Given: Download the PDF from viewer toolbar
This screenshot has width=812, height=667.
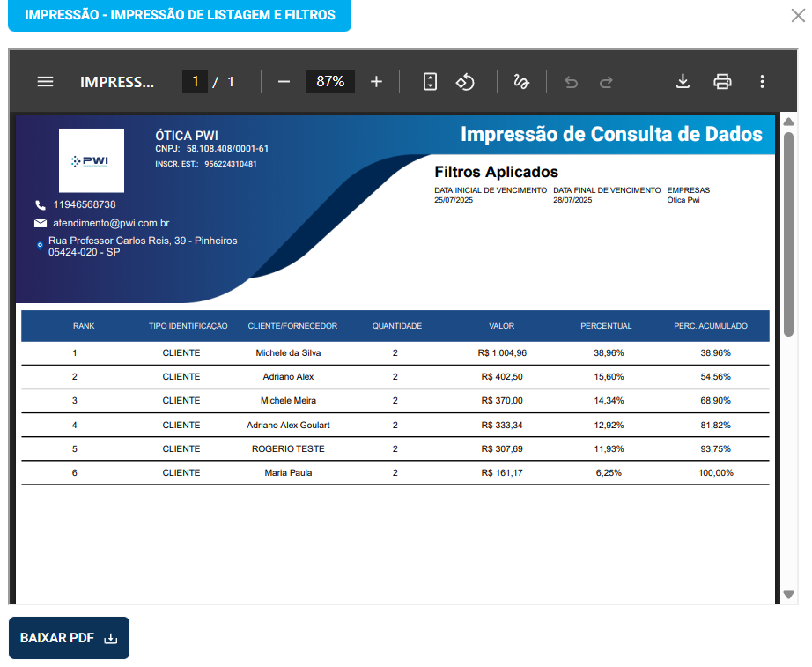Looking at the screenshot, I should (683, 82).
